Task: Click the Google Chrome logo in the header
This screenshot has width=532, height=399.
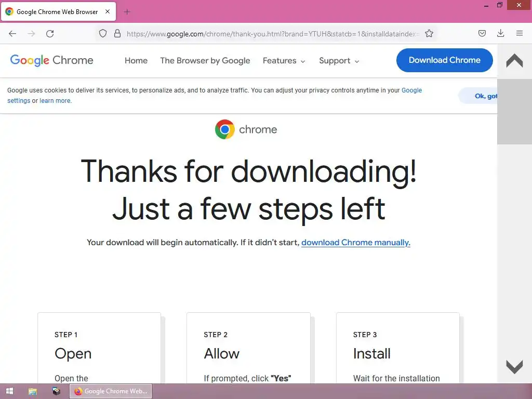Action: coord(51,60)
